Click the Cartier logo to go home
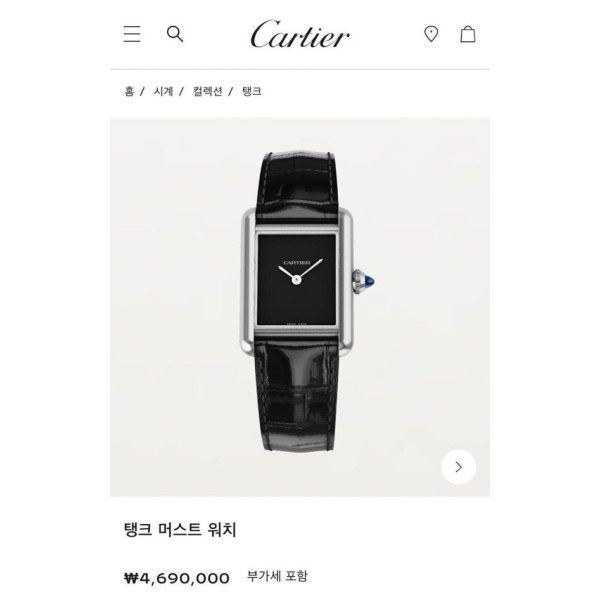600x600 pixels. (x=300, y=34)
